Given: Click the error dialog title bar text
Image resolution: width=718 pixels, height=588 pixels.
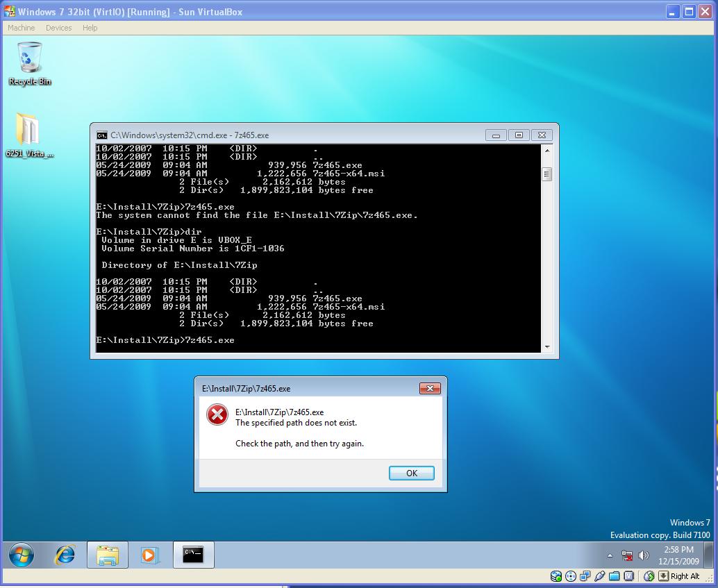Looking at the screenshot, I should point(246,388).
